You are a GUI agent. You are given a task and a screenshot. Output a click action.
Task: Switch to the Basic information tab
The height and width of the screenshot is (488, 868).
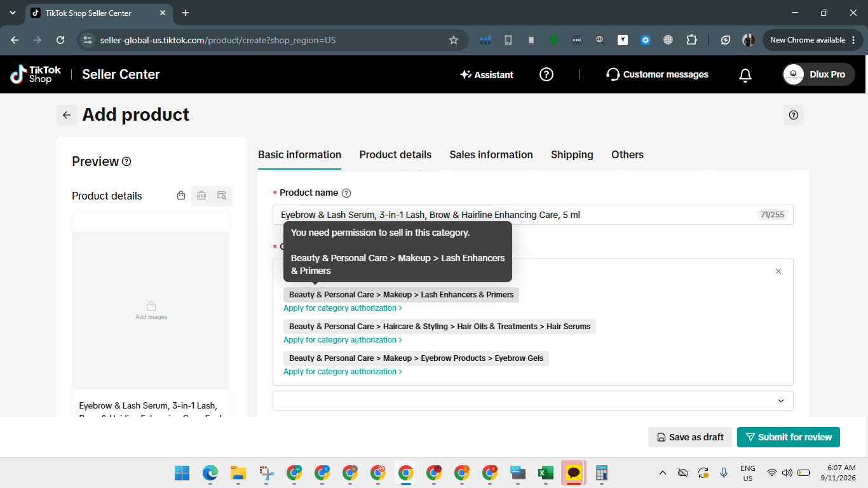(x=300, y=154)
